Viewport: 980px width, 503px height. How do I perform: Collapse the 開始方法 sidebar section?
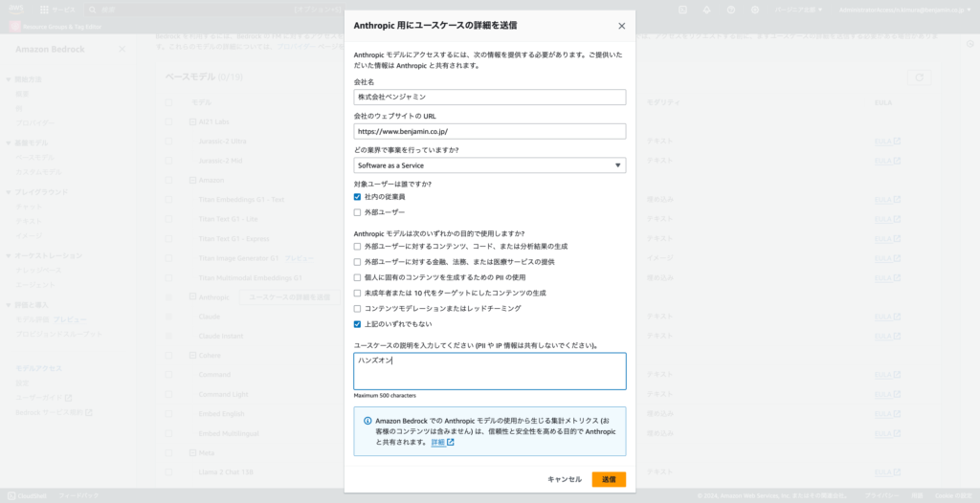[9, 80]
